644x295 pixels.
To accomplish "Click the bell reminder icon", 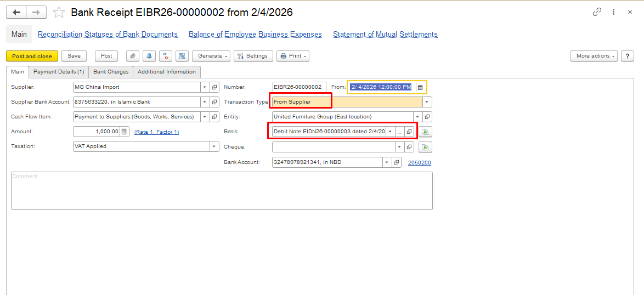I will point(149,56).
